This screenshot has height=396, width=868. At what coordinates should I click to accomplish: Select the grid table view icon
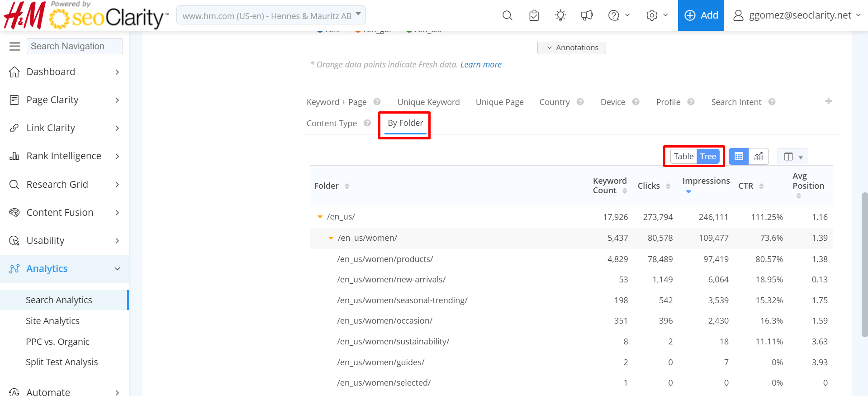pyautogui.click(x=739, y=157)
